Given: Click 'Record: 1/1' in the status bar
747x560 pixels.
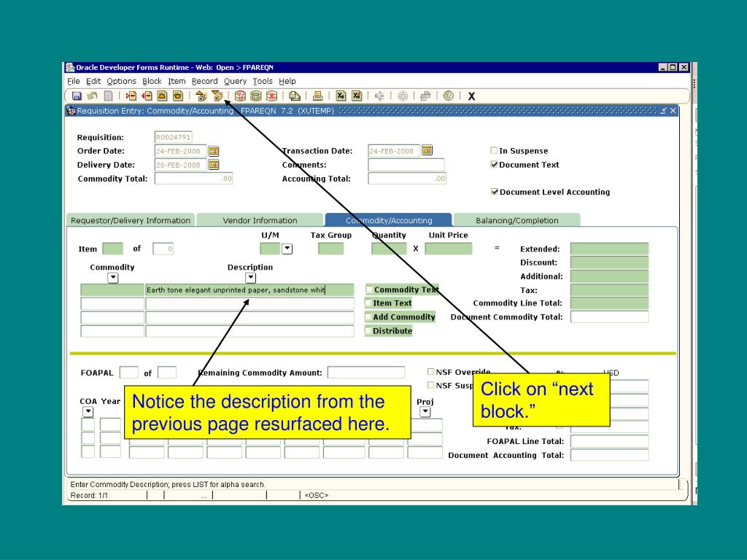Looking at the screenshot, I should pyautogui.click(x=89, y=495).
